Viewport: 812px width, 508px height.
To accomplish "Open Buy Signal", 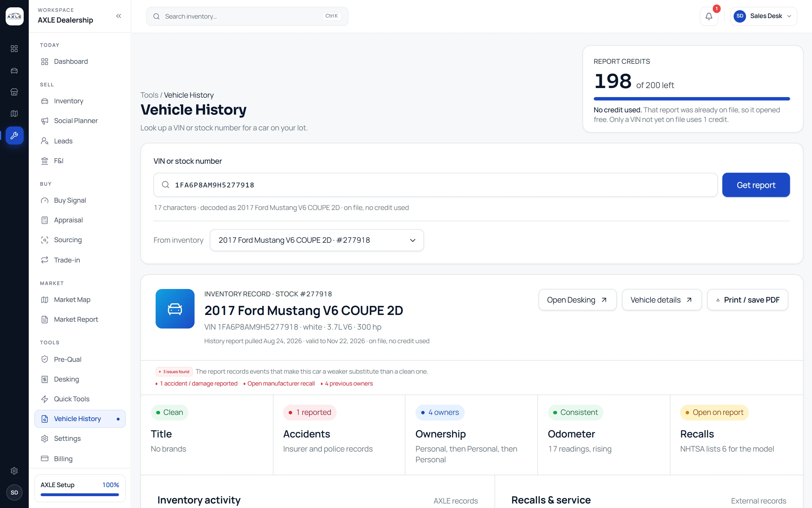I will tap(80, 201).
